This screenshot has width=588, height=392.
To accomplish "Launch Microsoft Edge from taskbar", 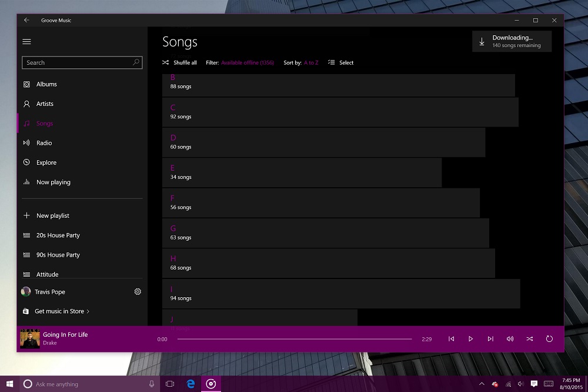I will (191, 384).
